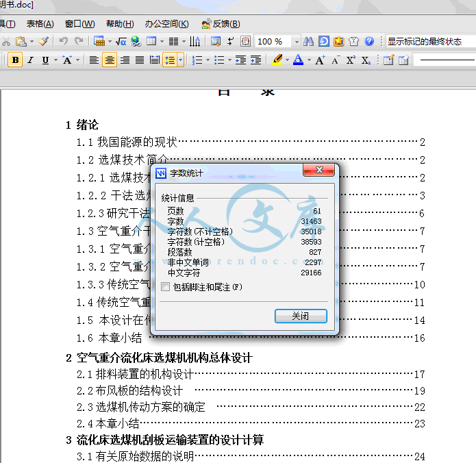
Task: Toggle italic formatting button
Action: tap(30, 60)
